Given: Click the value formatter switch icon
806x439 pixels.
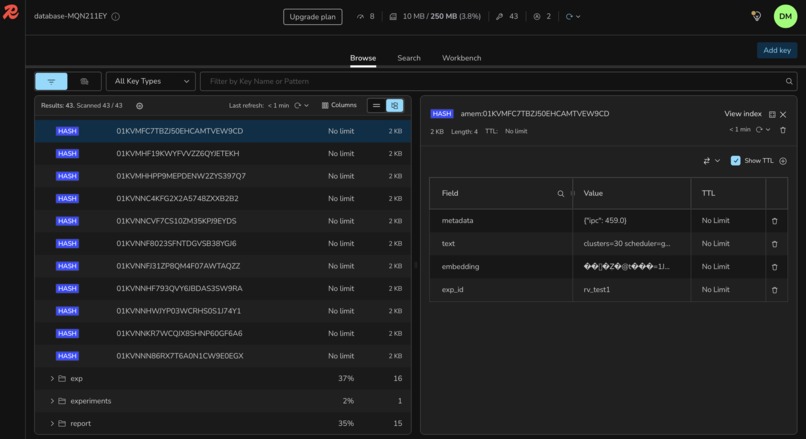Looking at the screenshot, I should [707, 161].
